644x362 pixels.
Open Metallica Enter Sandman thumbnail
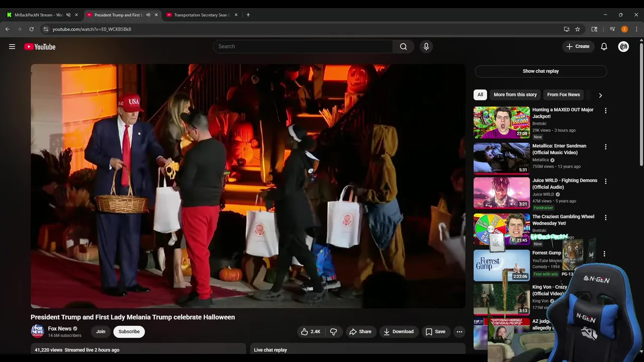coord(502,158)
